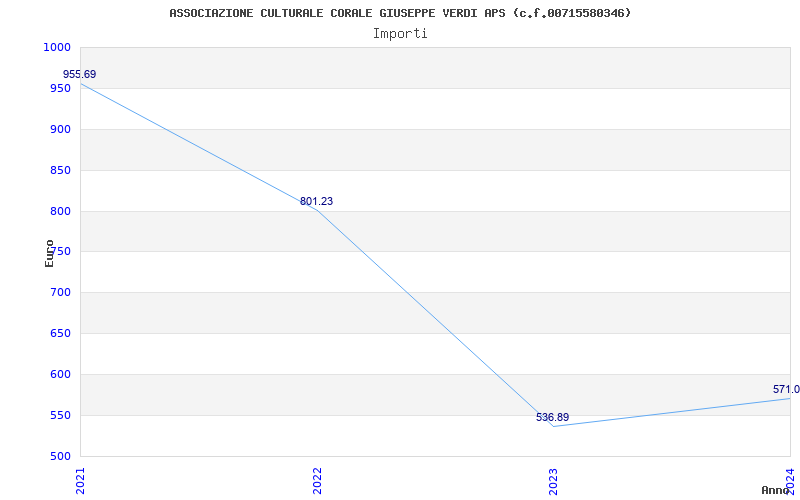
Task: Click the 'Anno' x-axis title
Action: pyautogui.click(x=776, y=490)
